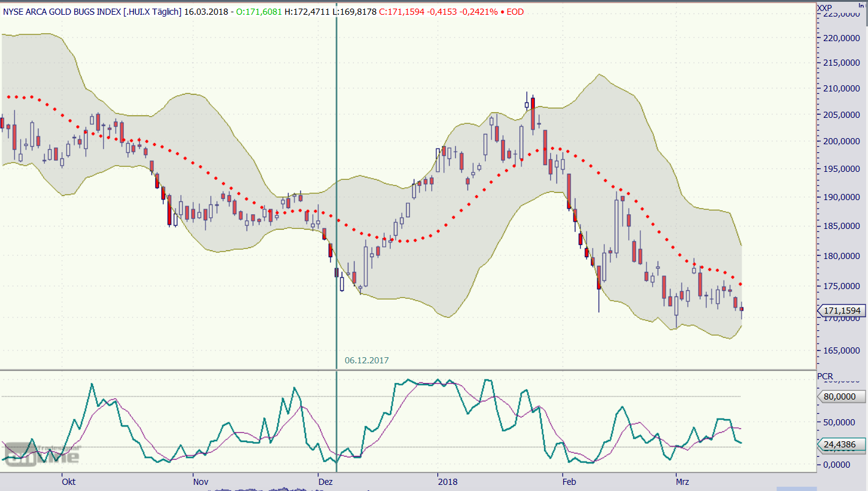This screenshot has width=868, height=491.
Task: Click the 'Okt' month label on time axis
Action: (x=69, y=482)
